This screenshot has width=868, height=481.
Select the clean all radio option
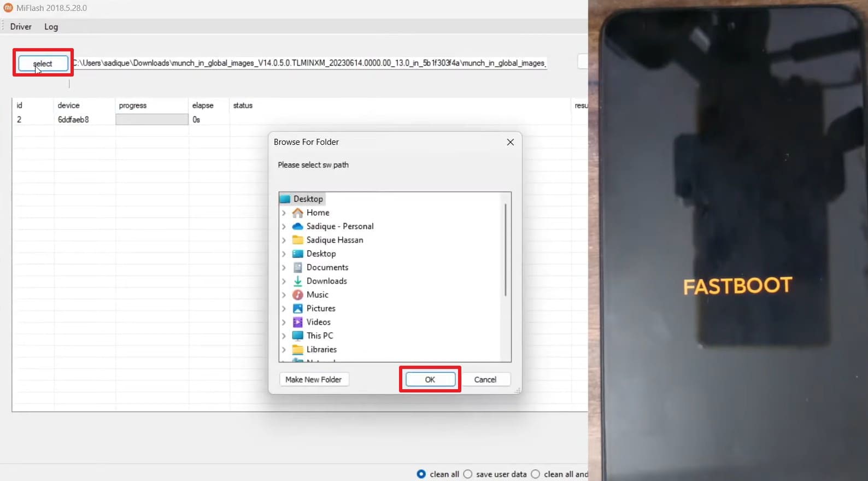coord(421,474)
